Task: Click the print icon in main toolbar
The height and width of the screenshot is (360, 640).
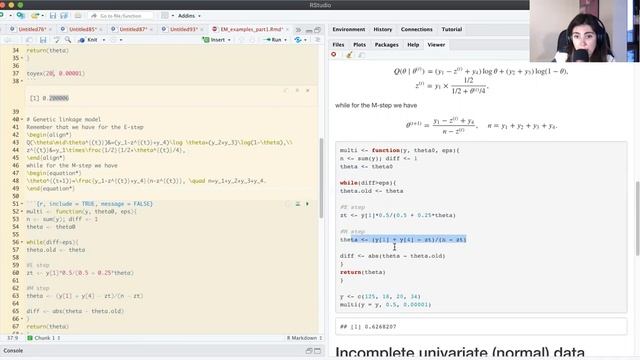Action: click(x=78, y=16)
